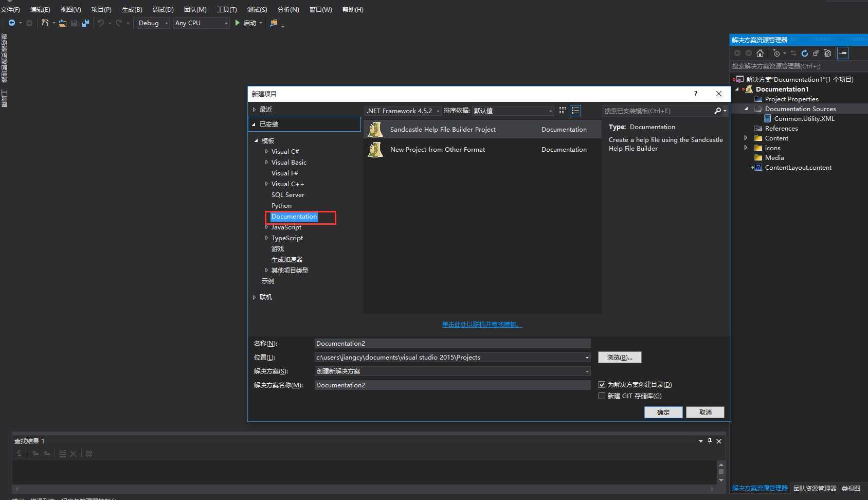Click the Navigate Backward arrow in the main toolbar
Image resolution: width=868 pixels, height=500 pixels.
(12, 23)
